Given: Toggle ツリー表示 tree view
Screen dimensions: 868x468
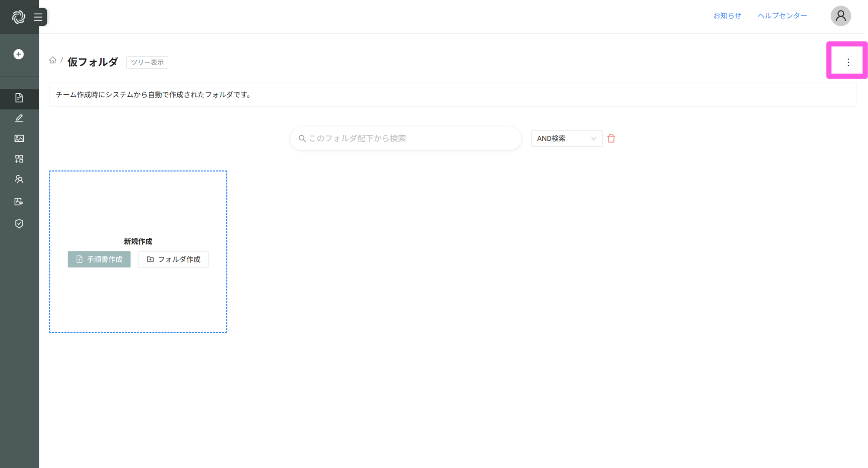Looking at the screenshot, I should pyautogui.click(x=147, y=62).
